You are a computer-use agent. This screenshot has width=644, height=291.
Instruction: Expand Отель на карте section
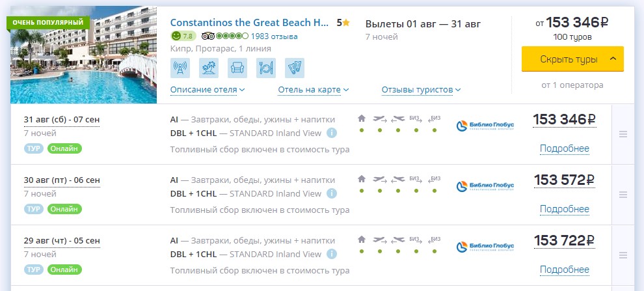coord(314,90)
